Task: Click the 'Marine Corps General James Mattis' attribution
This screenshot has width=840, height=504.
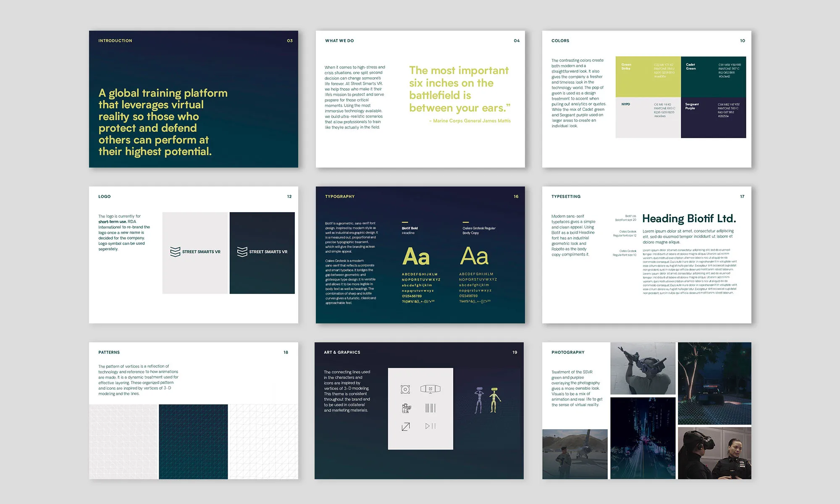Action: click(x=471, y=121)
